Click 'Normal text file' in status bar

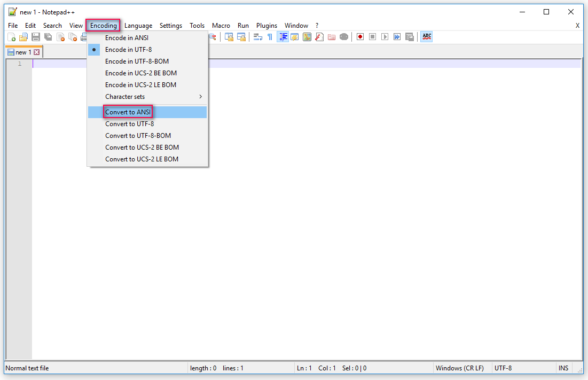(27, 368)
